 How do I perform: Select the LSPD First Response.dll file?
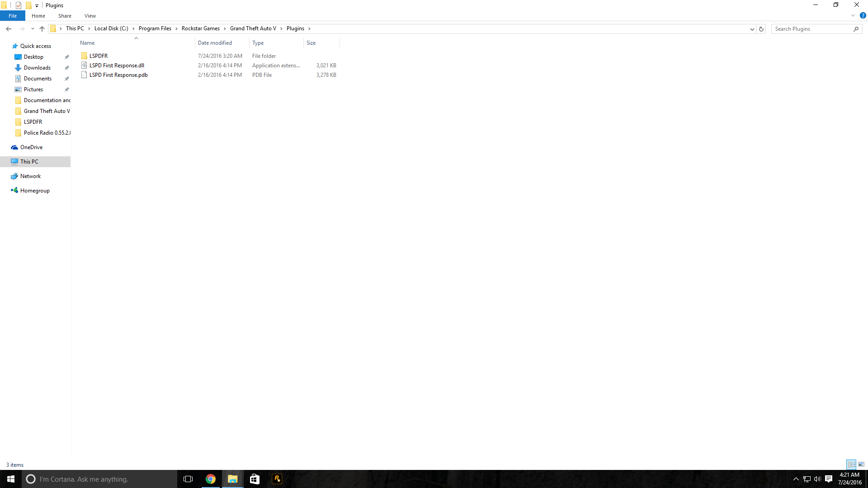pos(117,66)
